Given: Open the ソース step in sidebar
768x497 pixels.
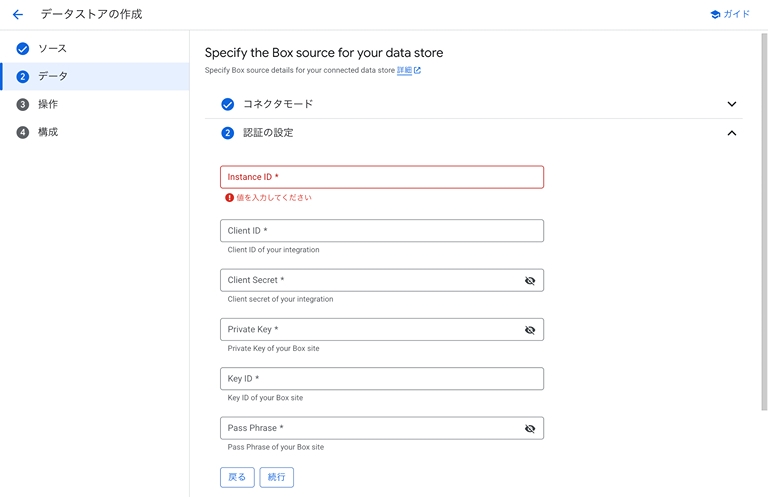Looking at the screenshot, I should click(53, 49).
